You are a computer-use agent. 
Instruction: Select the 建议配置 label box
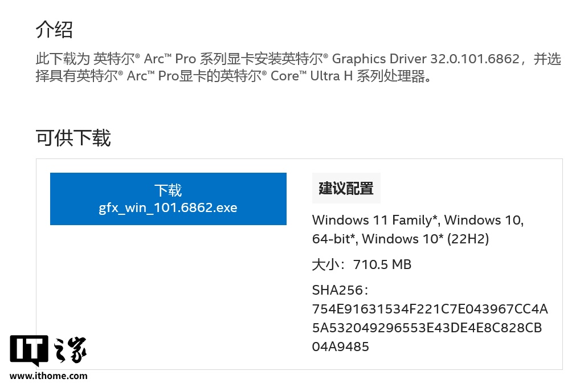(x=346, y=189)
